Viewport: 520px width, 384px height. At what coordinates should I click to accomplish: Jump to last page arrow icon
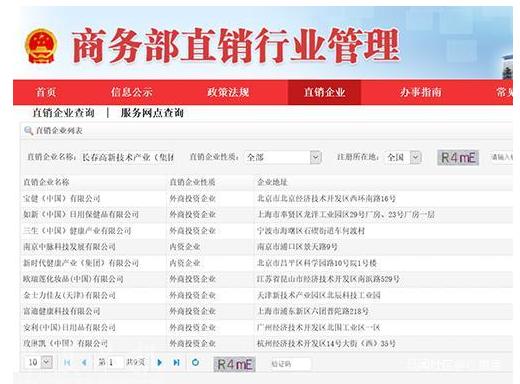click(x=177, y=362)
